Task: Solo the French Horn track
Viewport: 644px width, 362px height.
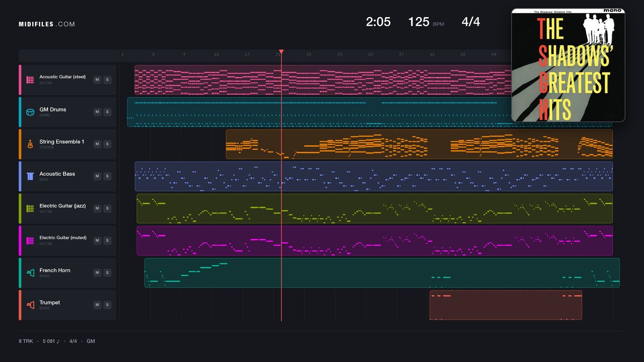Action: [x=107, y=273]
